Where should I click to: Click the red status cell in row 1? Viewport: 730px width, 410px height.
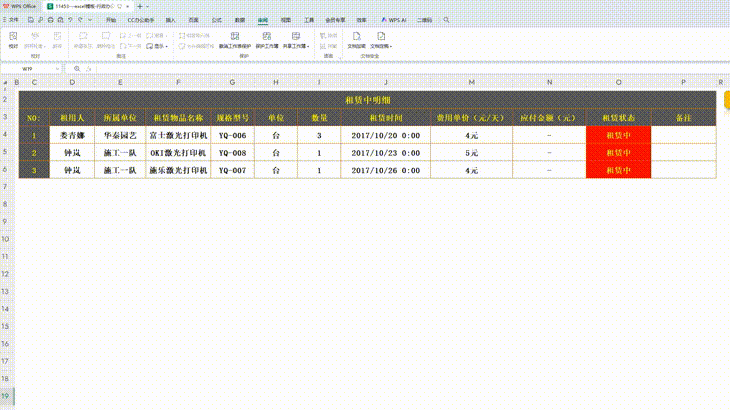tap(618, 135)
